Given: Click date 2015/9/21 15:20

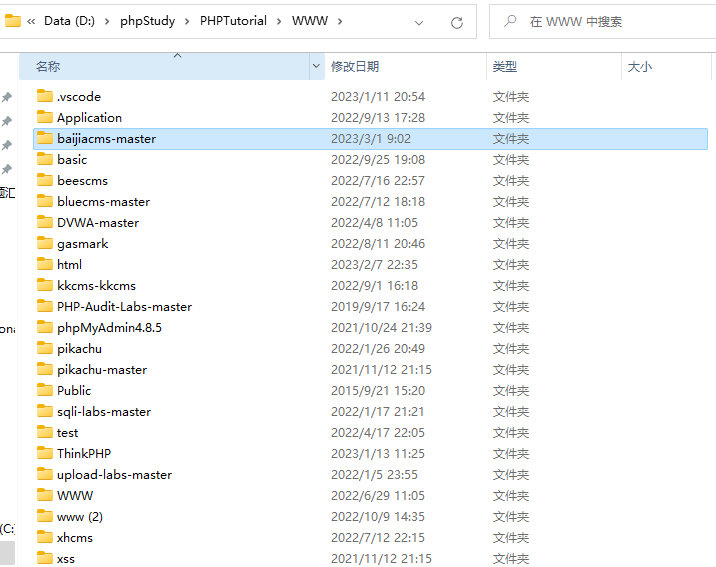Looking at the screenshot, I should click(x=378, y=391).
